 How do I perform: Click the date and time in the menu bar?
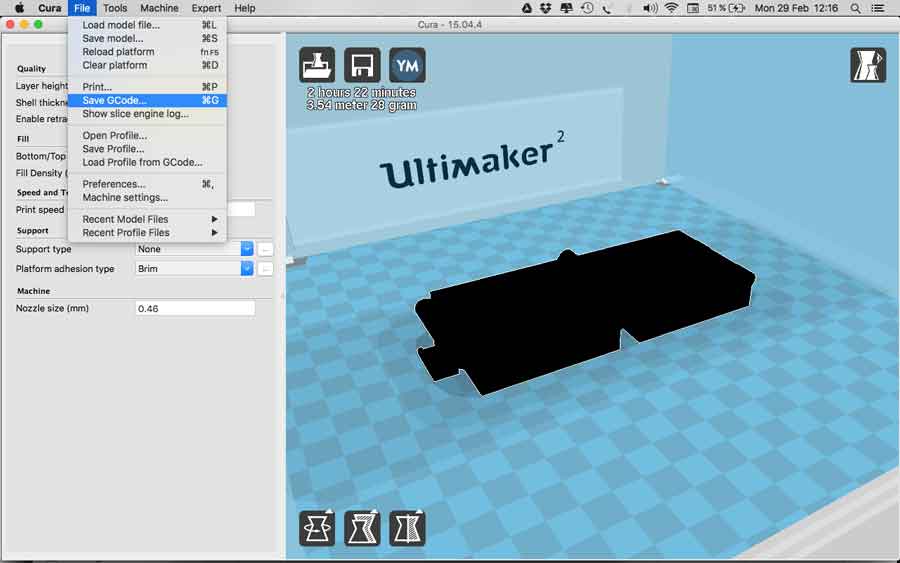(796, 8)
